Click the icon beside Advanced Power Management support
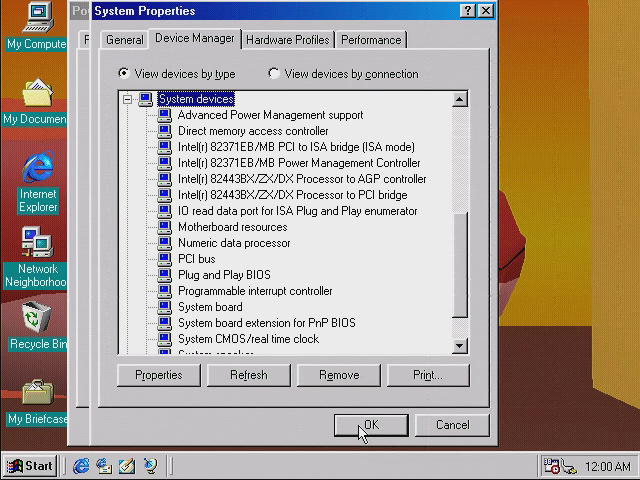The width and height of the screenshot is (640, 480). [164, 115]
